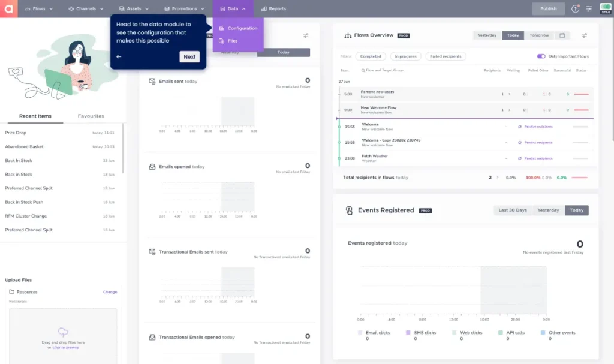
Task: Open the help question mark icon
Action: [576, 9]
